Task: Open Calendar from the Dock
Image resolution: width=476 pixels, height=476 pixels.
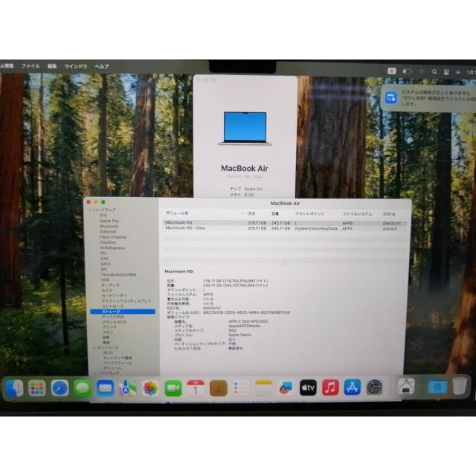Action: point(196,388)
